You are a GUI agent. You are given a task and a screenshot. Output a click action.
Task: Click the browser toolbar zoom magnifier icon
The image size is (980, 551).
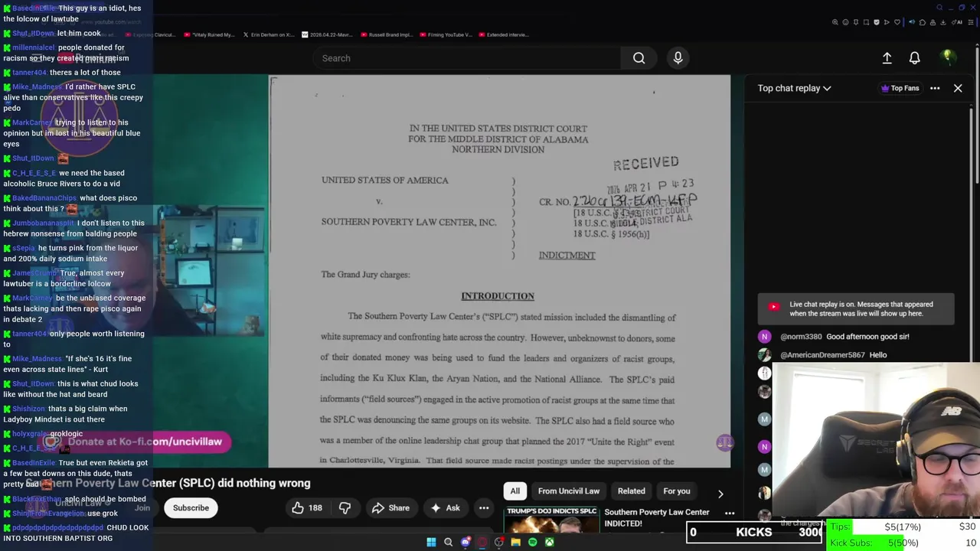pos(835,22)
